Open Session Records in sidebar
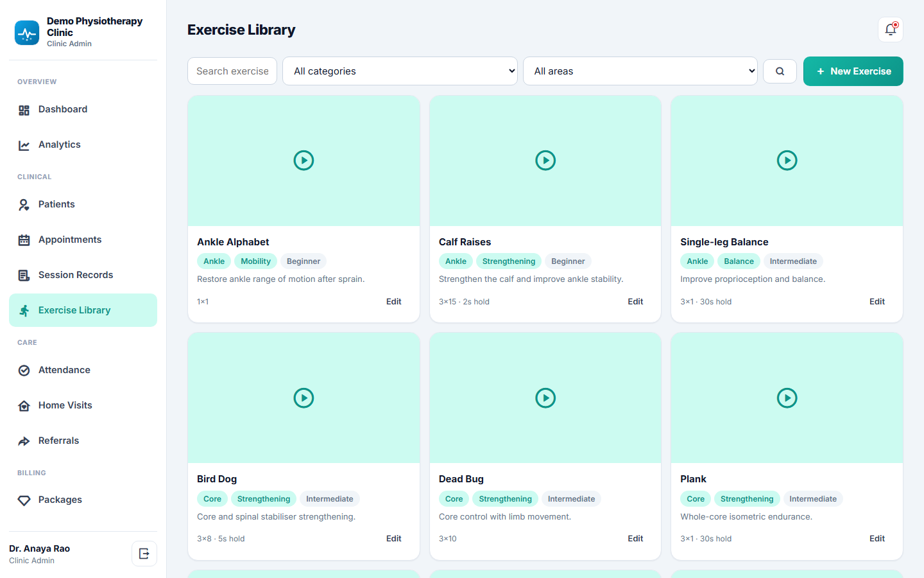Screen dimensions: 924x578 point(83,276)
